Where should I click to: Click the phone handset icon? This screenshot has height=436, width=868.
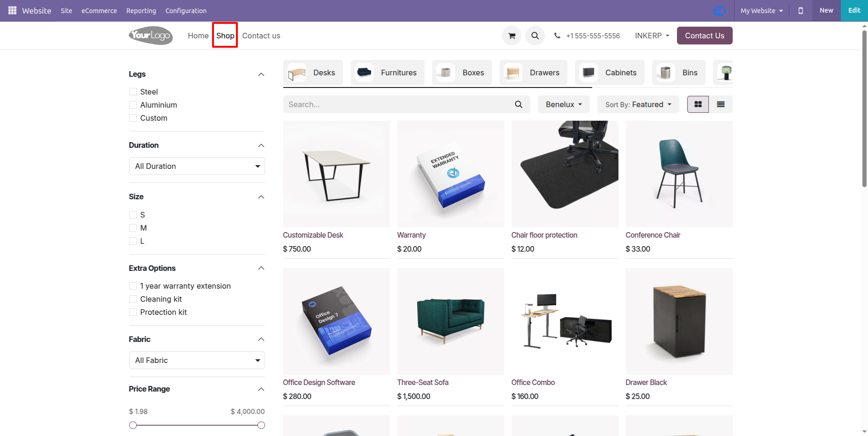[557, 36]
